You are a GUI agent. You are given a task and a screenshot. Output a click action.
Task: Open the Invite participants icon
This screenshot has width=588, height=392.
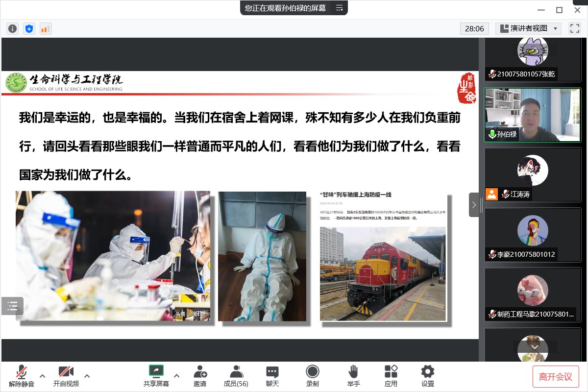(199, 376)
